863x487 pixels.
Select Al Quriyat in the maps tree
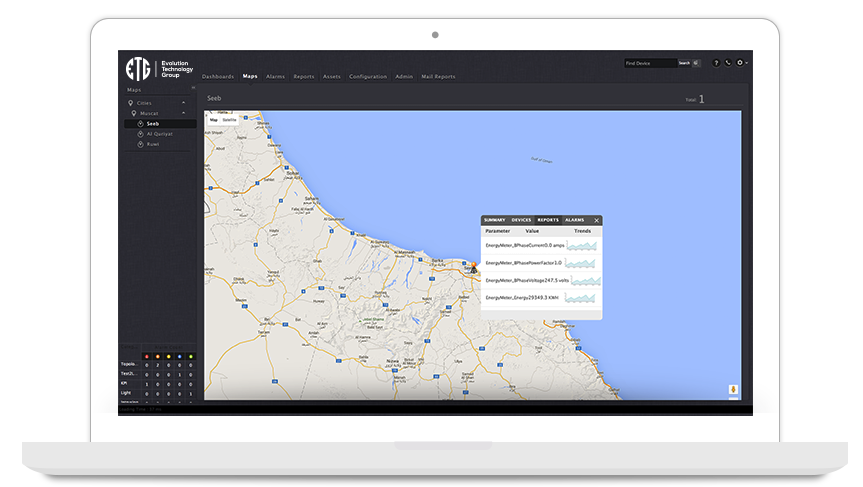pos(160,134)
